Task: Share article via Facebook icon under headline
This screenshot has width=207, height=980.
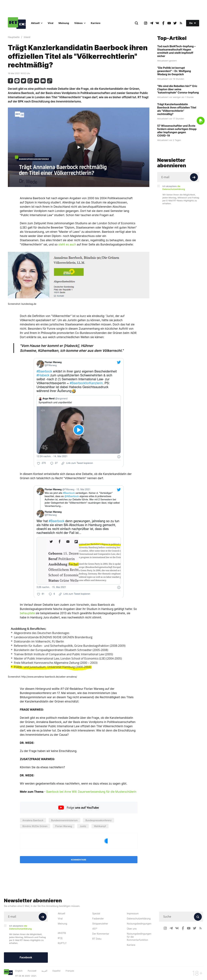Action: click(10, 81)
